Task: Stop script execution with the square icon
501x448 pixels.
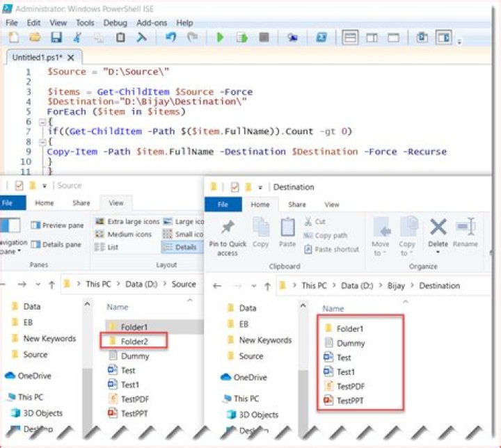Action: 264,38
